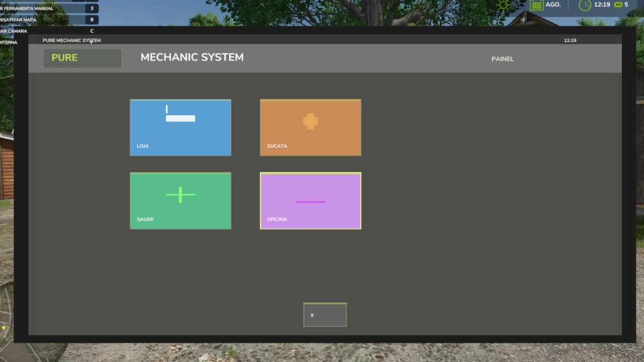Close the menu with the X button
The image size is (644, 362).
point(325,314)
